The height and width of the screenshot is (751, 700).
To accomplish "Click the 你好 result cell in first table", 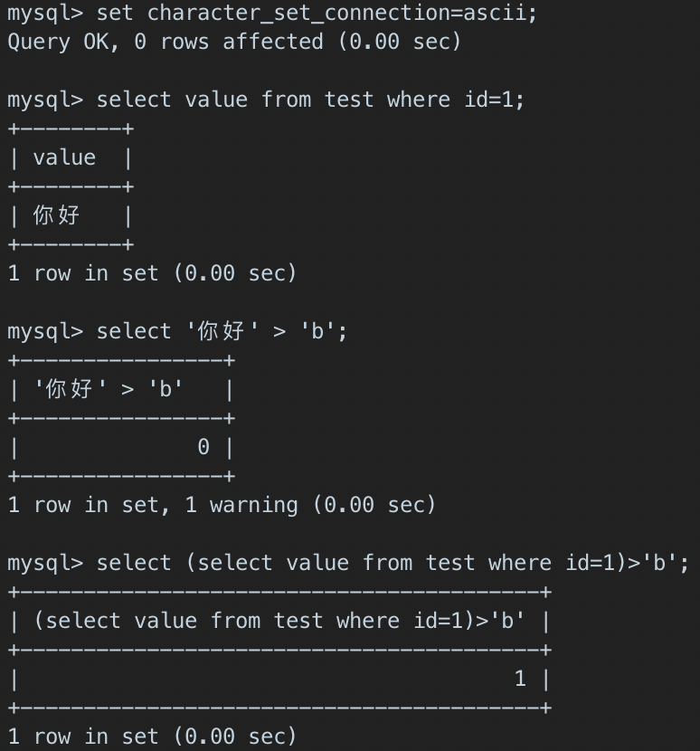I will 57,215.
